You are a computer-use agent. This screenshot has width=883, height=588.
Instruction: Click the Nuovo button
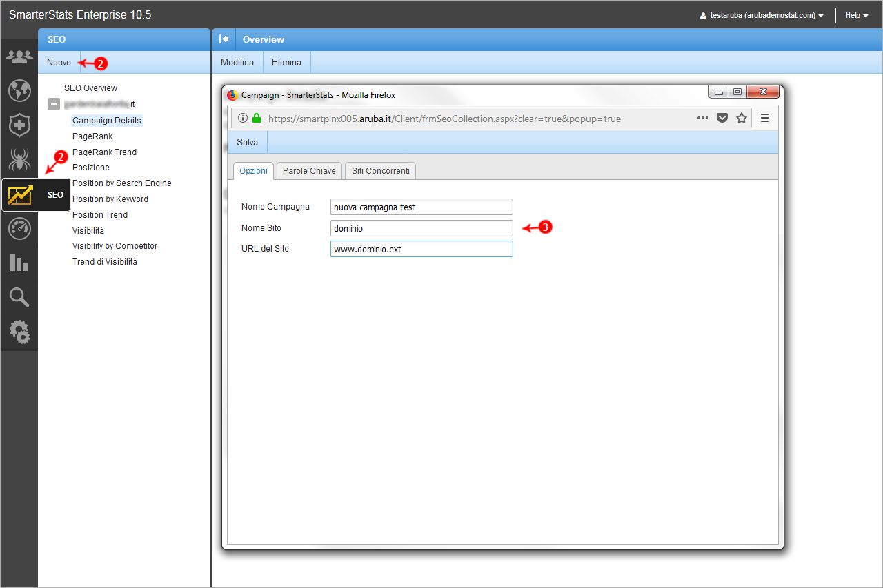coord(59,62)
